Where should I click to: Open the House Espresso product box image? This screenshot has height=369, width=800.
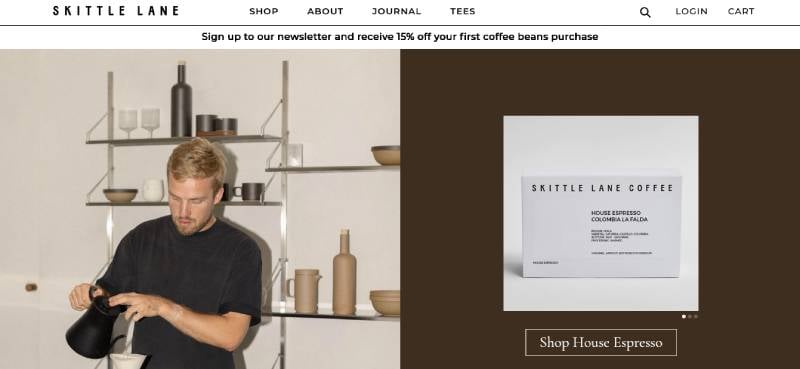[601, 213]
